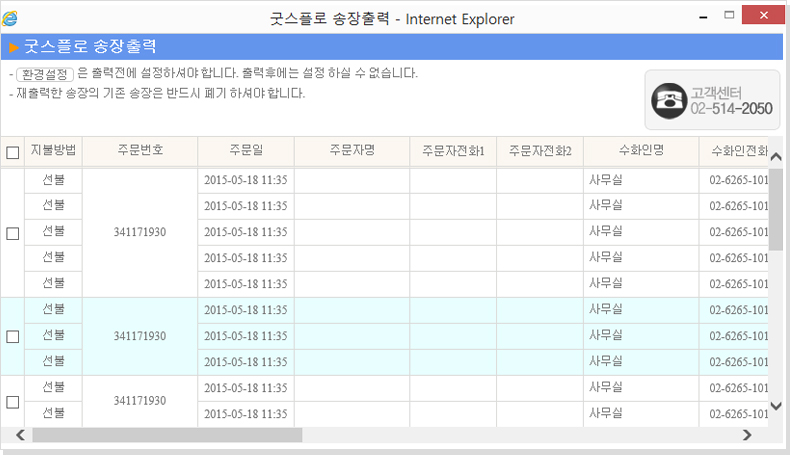Click the horizontal scrollbar left arrow
This screenshot has width=790, height=456.
20,435
